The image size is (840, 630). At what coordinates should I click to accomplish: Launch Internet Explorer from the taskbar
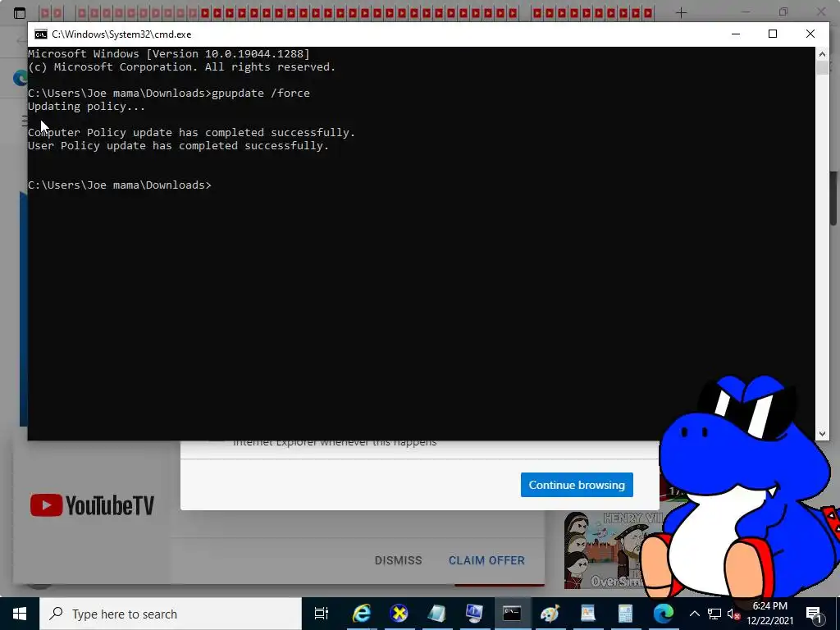[362, 614]
